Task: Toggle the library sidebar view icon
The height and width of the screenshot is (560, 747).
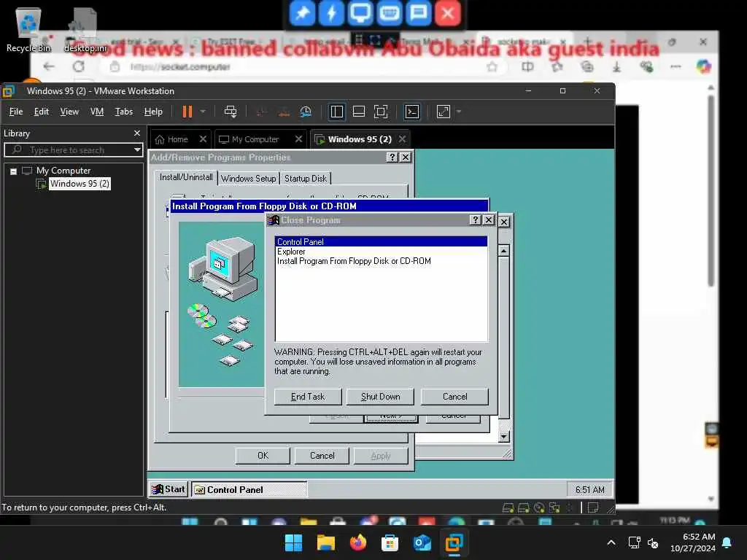Action: click(337, 112)
